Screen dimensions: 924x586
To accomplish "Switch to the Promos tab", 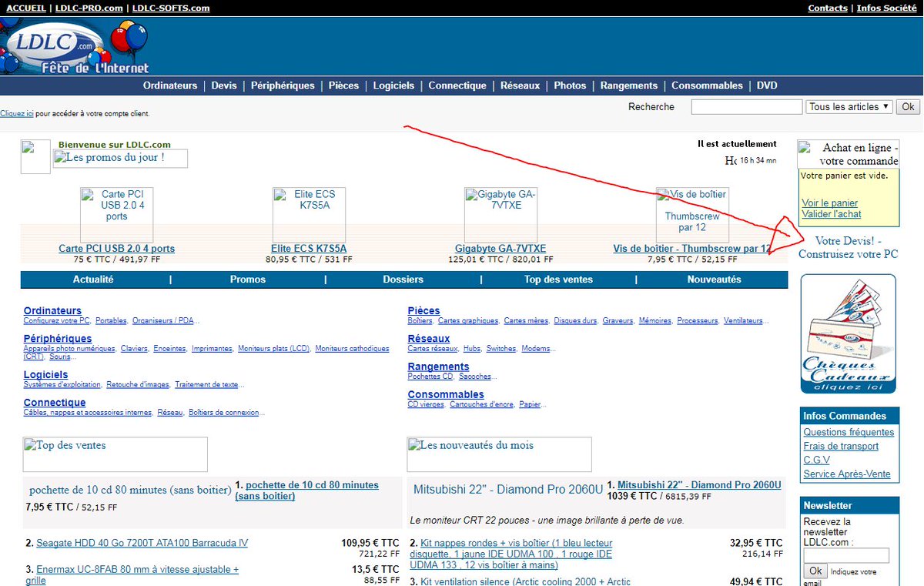I will (x=248, y=280).
